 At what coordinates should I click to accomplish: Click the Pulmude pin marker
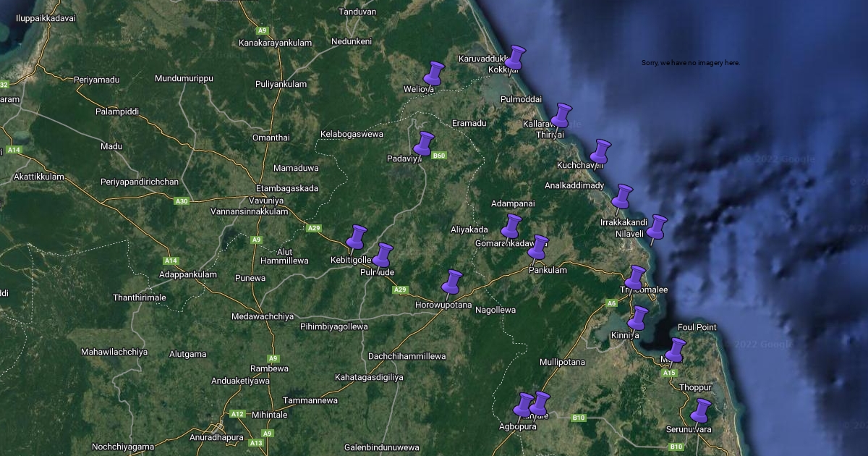click(x=383, y=255)
